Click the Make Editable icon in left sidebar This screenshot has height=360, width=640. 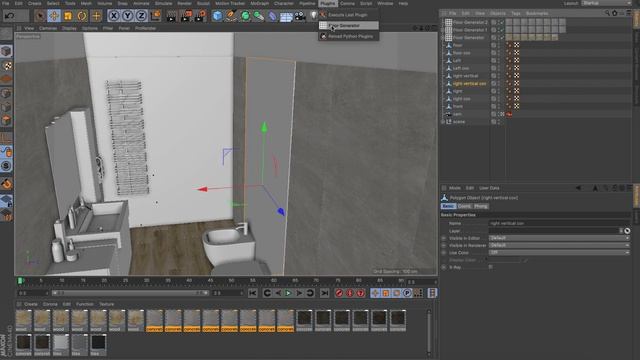[x=6, y=33]
